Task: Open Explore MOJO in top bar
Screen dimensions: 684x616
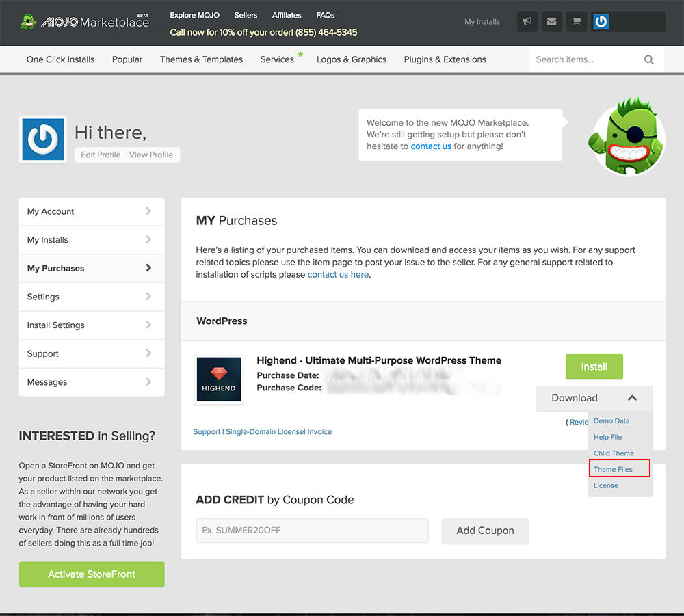Action: (x=194, y=15)
